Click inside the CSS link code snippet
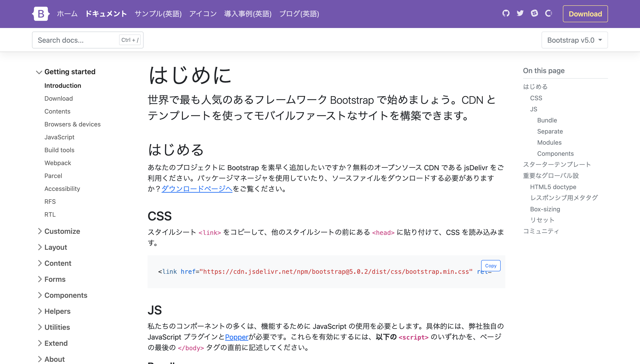The width and height of the screenshot is (640, 364). click(x=326, y=272)
